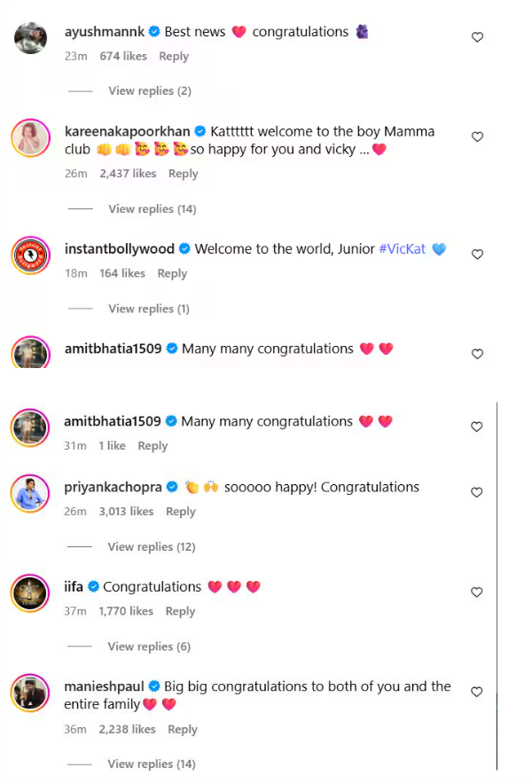Like kareenakapoorkhan's comment with heart icon

[477, 137]
